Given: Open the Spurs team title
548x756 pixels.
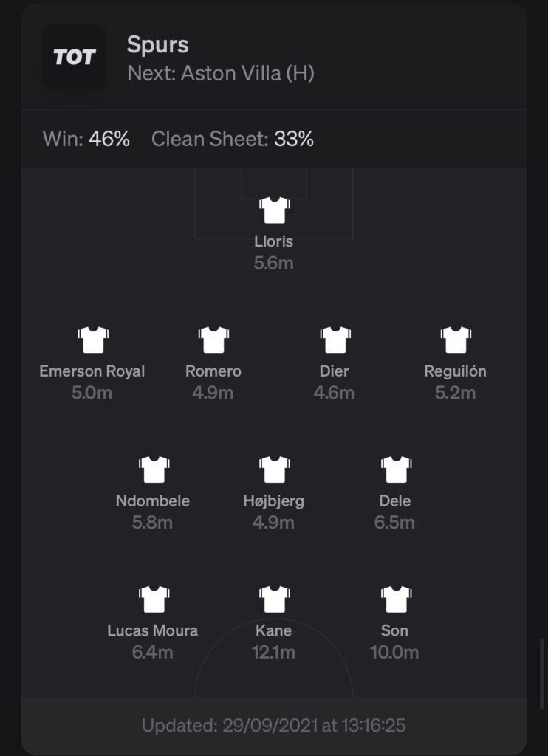Looking at the screenshot, I should point(158,45).
